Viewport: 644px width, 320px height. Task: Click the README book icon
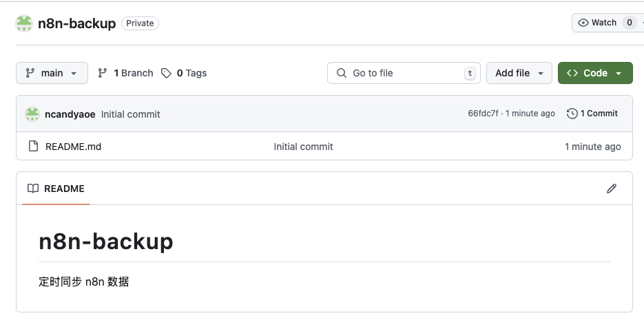pyautogui.click(x=33, y=189)
